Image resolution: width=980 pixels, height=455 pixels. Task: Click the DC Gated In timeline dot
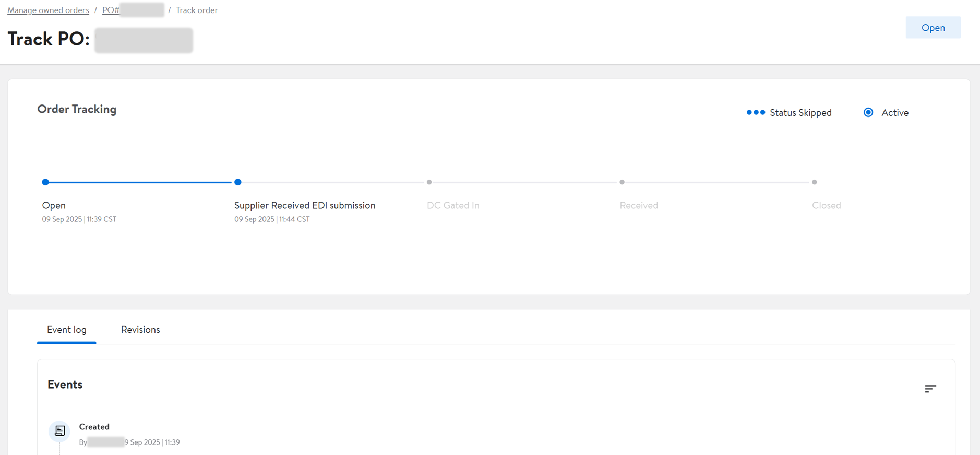429,182
